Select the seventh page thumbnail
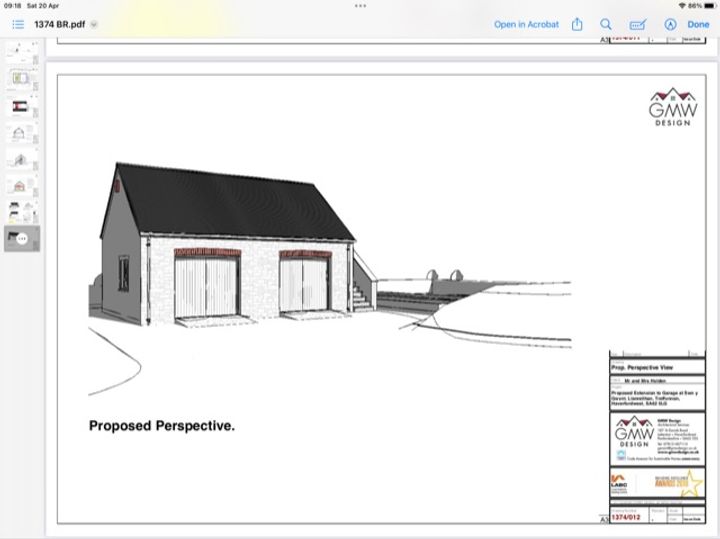This screenshot has height=539, width=720. 21,212
